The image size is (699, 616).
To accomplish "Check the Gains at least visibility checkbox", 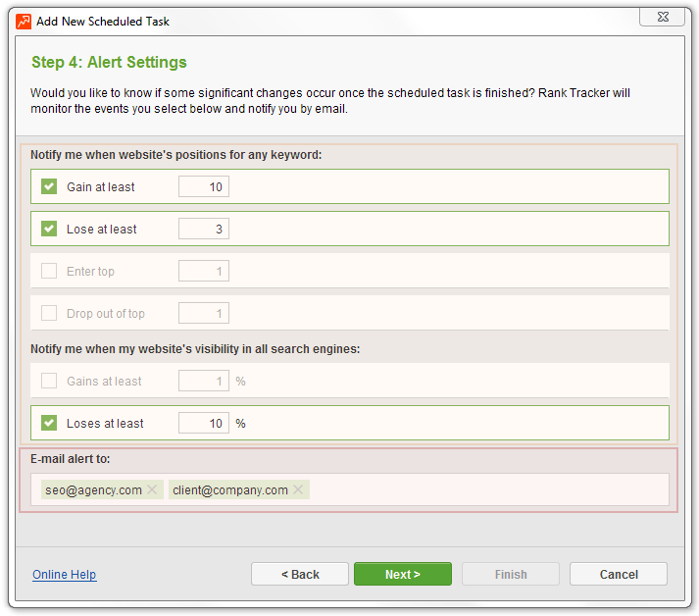I will [49, 381].
